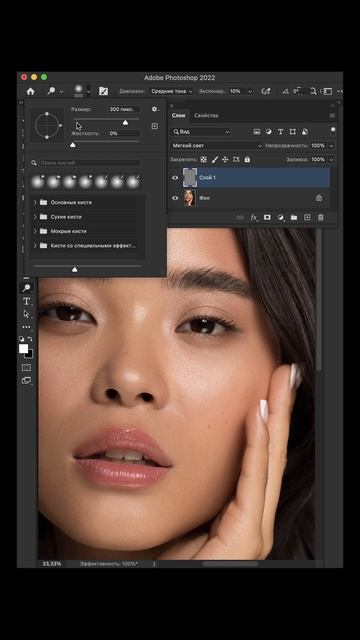Expand the Сухие кисти folder
Image resolution: width=360 pixels, height=640 pixels.
[x=35, y=217]
